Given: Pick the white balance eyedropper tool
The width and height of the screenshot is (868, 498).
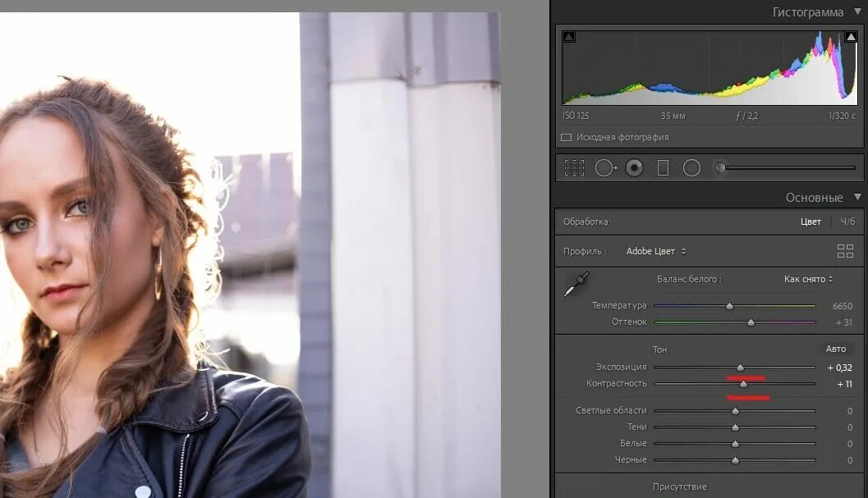Looking at the screenshot, I should click(x=576, y=284).
